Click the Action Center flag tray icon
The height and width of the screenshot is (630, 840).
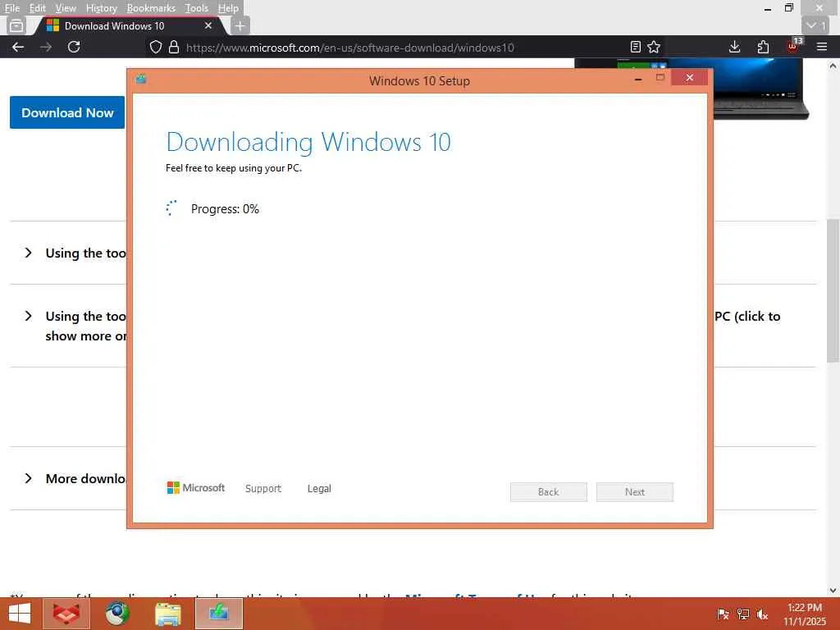tap(723, 614)
